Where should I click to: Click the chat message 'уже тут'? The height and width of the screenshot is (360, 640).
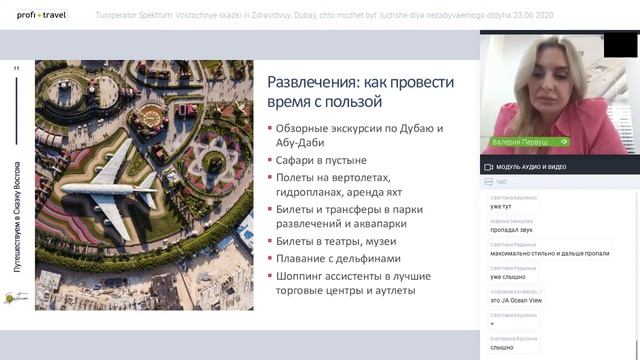(500, 207)
